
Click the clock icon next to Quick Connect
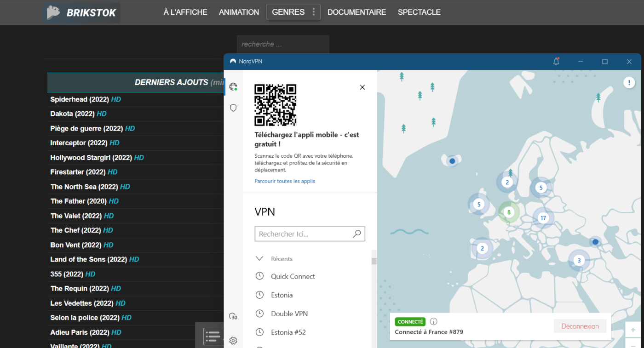(x=259, y=276)
